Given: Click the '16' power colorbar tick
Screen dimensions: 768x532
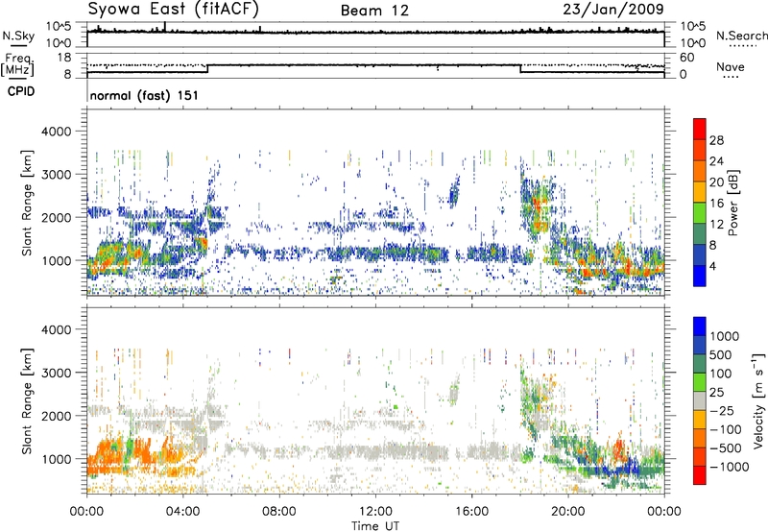Looking at the screenshot, I should tap(716, 203).
